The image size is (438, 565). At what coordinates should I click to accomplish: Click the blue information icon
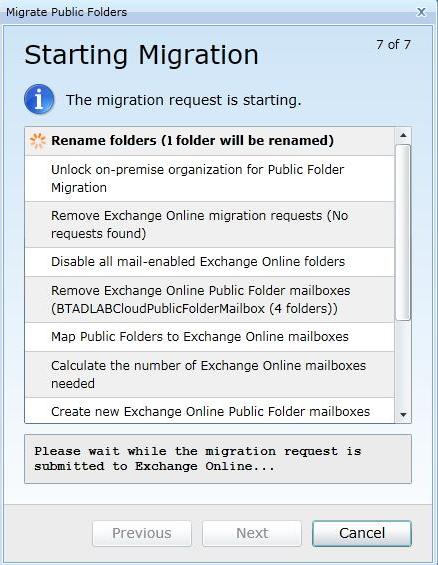tap(39, 99)
